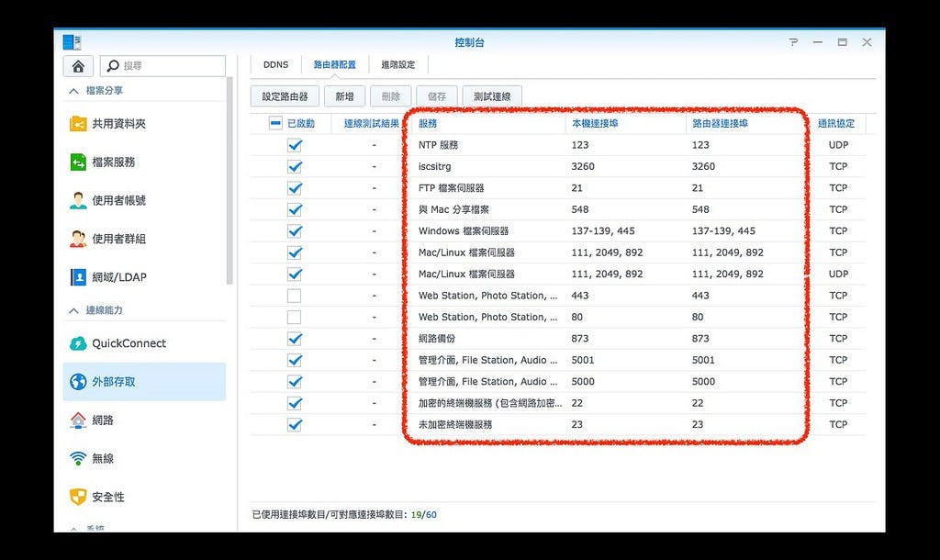The height and width of the screenshot is (560, 940).
Task: Collapse the 連線能力 sidebar section
Action: coord(73,310)
